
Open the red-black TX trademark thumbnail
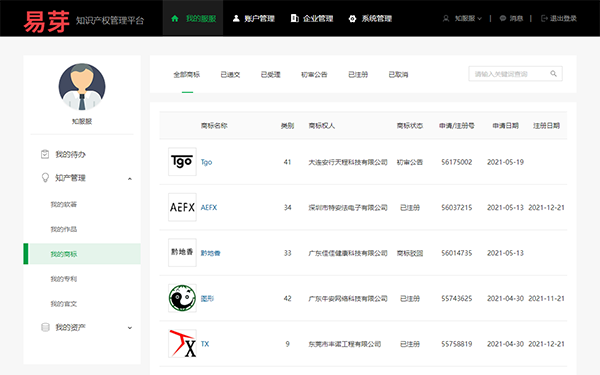[x=182, y=344]
